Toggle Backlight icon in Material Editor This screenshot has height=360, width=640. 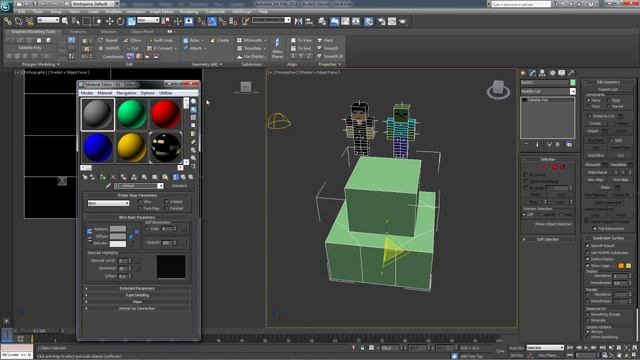tap(193, 109)
